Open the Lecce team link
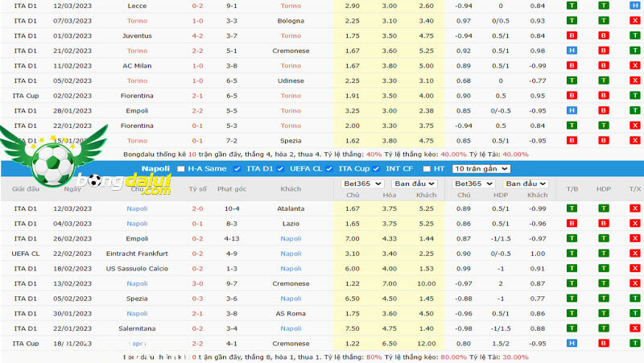This screenshot has height=363, width=644. (x=137, y=6)
